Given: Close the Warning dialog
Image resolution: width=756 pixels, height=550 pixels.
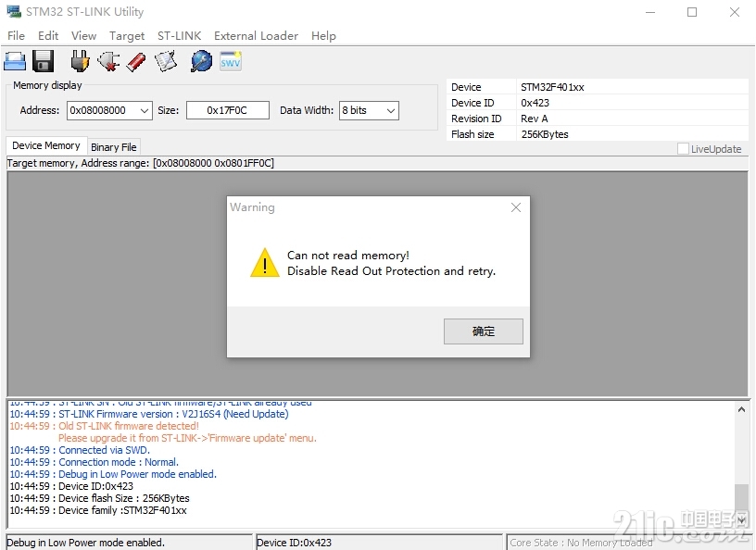Looking at the screenshot, I should click(x=516, y=207).
